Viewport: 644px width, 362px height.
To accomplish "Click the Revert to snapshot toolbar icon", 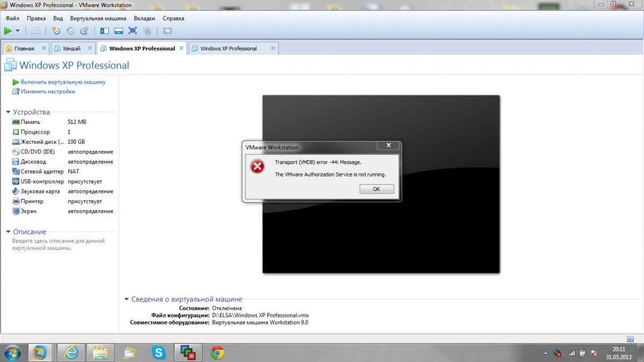I will pos(70,31).
